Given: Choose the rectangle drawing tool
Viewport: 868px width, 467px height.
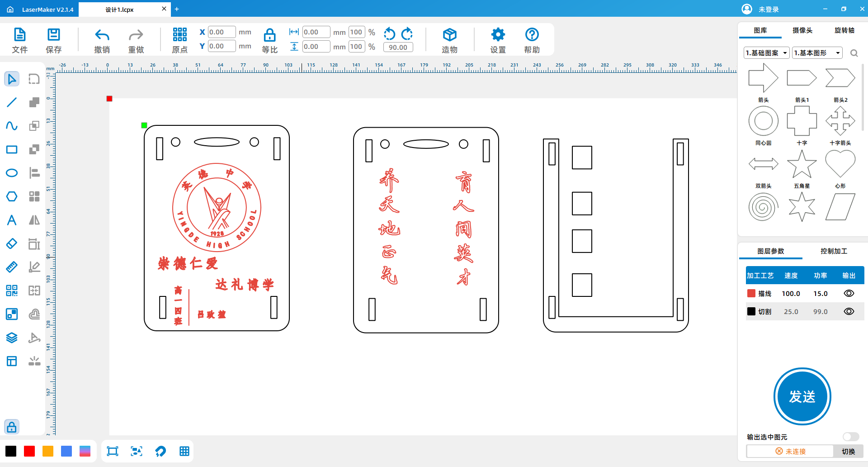Looking at the screenshot, I should pyautogui.click(x=12, y=149).
